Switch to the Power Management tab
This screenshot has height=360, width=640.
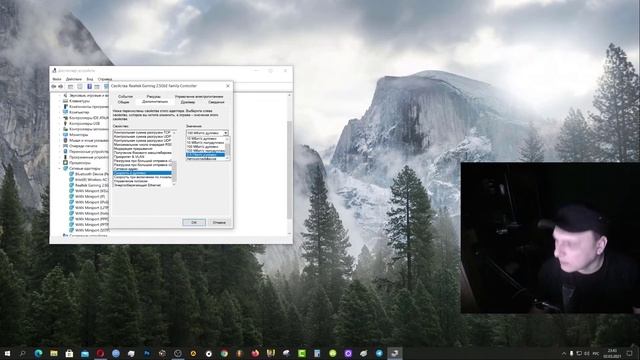199,97
